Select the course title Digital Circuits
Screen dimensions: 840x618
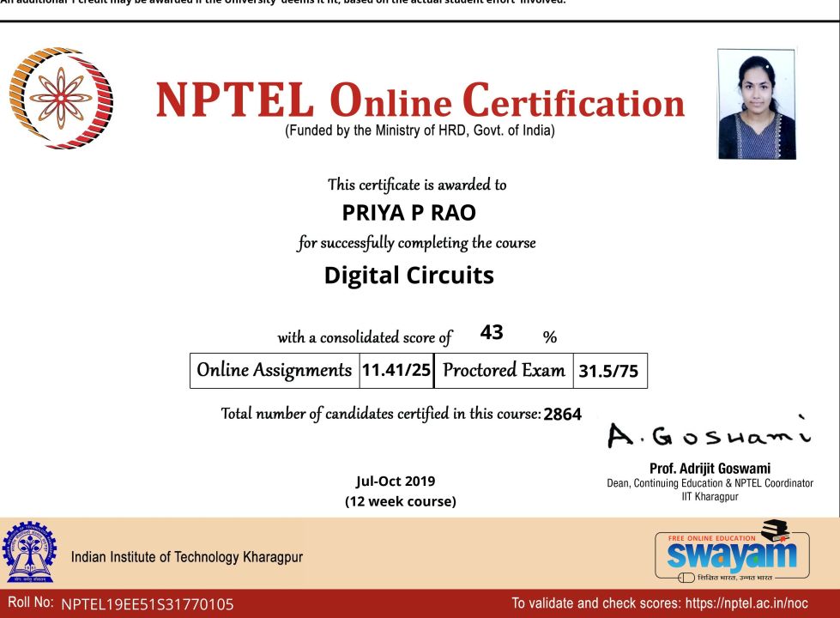[x=408, y=276]
